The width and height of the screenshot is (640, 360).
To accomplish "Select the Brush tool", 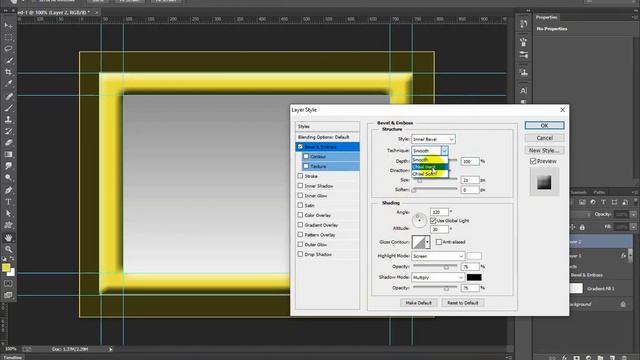I will point(8,108).
